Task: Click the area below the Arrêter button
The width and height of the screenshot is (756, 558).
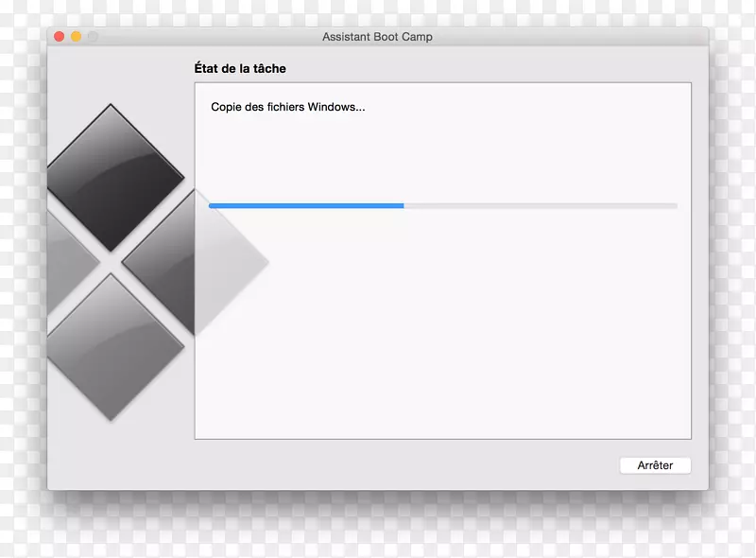Action: (x=655, y=482)
